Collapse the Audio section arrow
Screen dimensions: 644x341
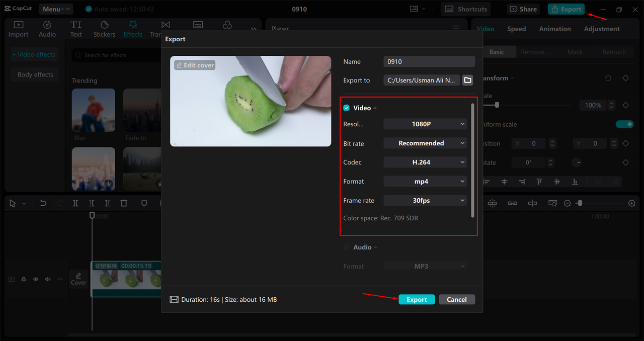point(376,247)
